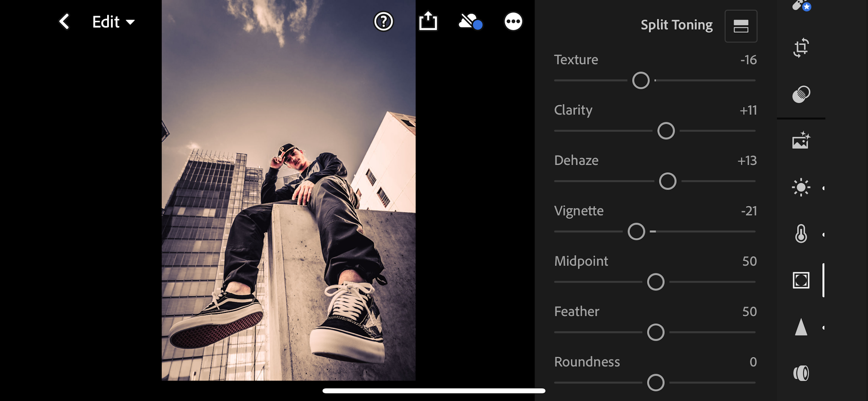Open the Detail triangle tab
Image resolution: width=868 pixels, height=401 pixels.
pos(801,327)
